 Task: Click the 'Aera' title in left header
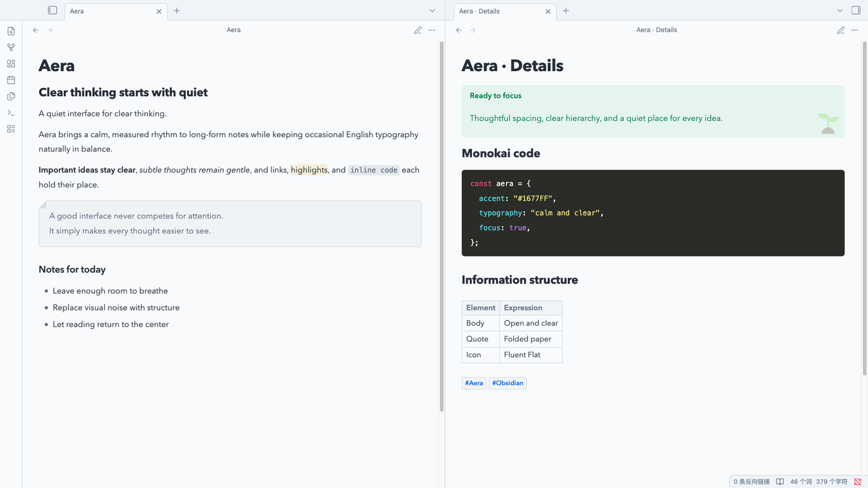[x=233, y=30]
